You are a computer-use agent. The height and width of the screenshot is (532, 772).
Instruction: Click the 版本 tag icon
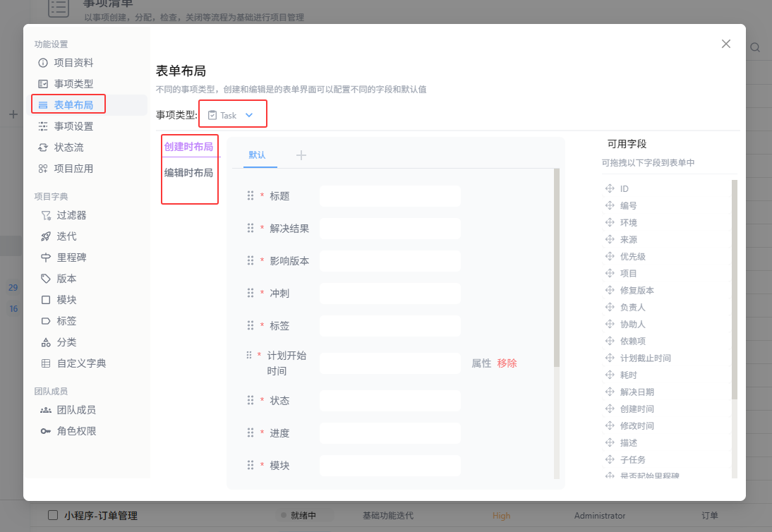[x=46, y=279]
